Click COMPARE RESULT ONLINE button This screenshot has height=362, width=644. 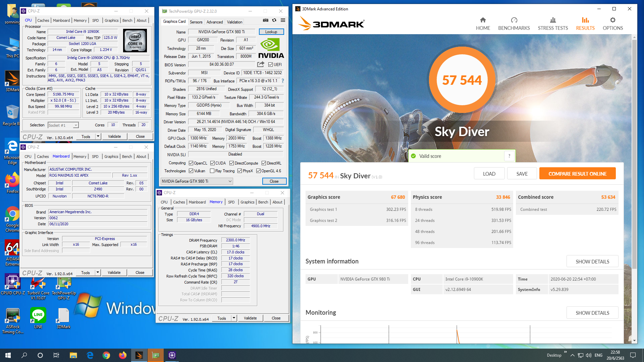pyautogui.click(x=577, y=174)
